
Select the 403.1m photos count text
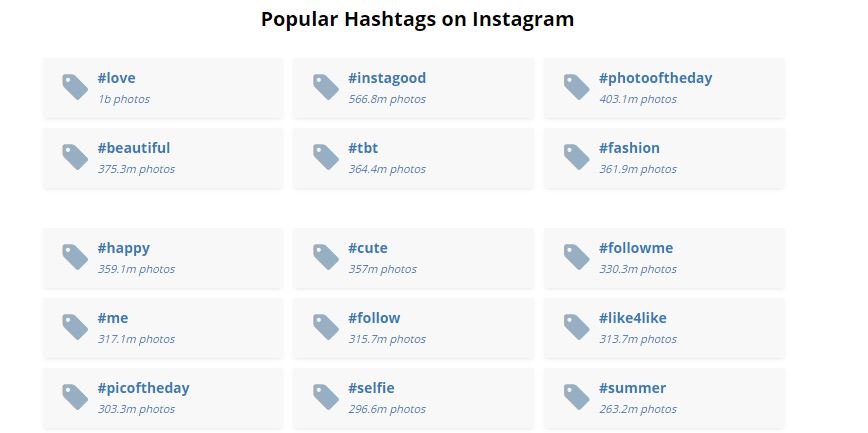coord(637,99)
